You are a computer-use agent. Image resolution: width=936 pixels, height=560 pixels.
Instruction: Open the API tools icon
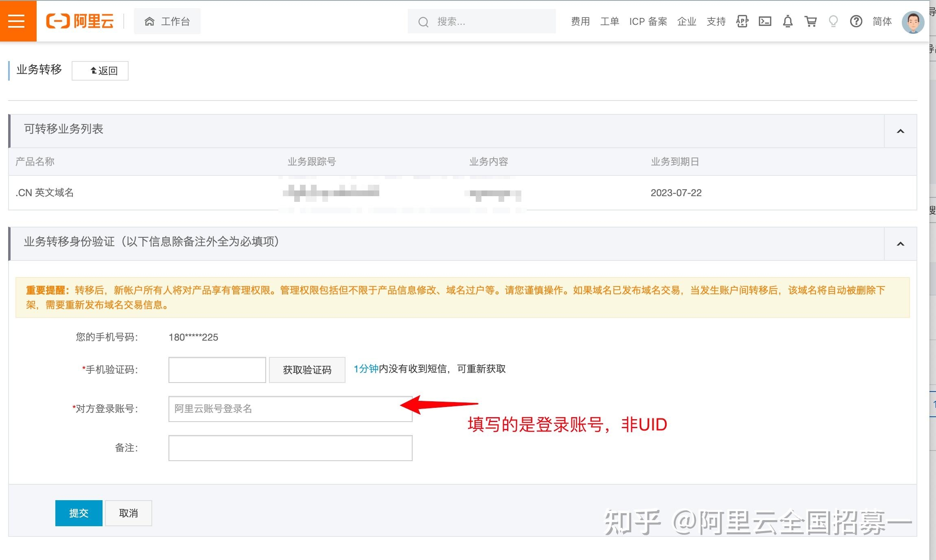coord(741,21)
